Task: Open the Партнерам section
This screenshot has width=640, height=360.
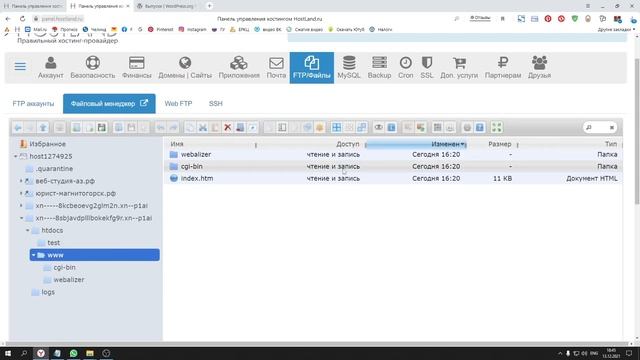Action: pos(503,68)
